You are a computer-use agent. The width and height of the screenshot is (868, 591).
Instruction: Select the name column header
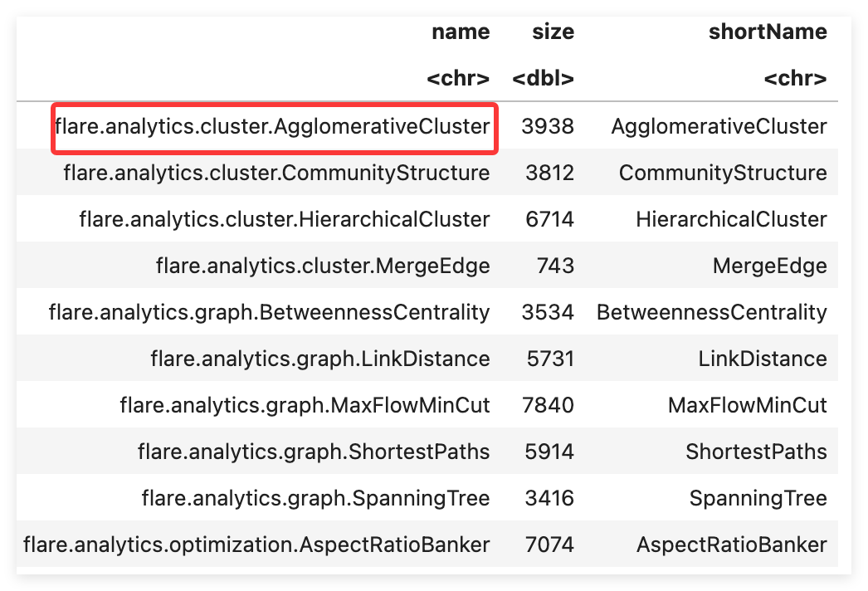point(461,32)
